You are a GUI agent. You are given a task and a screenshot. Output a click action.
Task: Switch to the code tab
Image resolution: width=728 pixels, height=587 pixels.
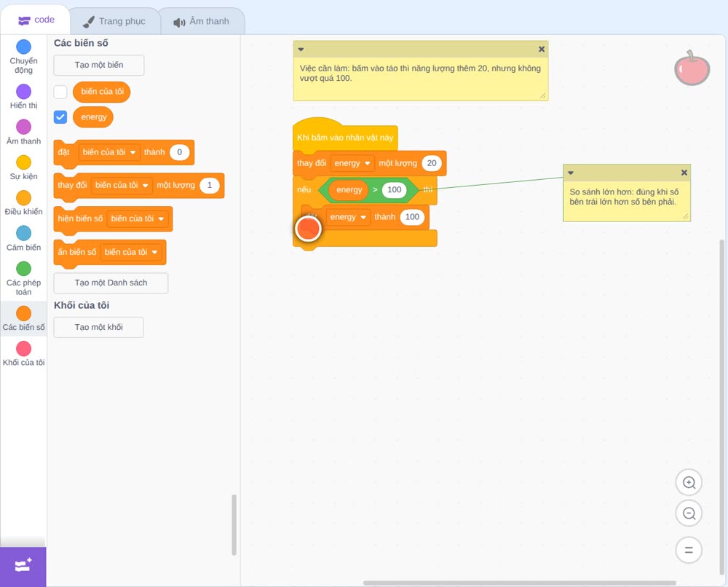[x=36, y=20]
